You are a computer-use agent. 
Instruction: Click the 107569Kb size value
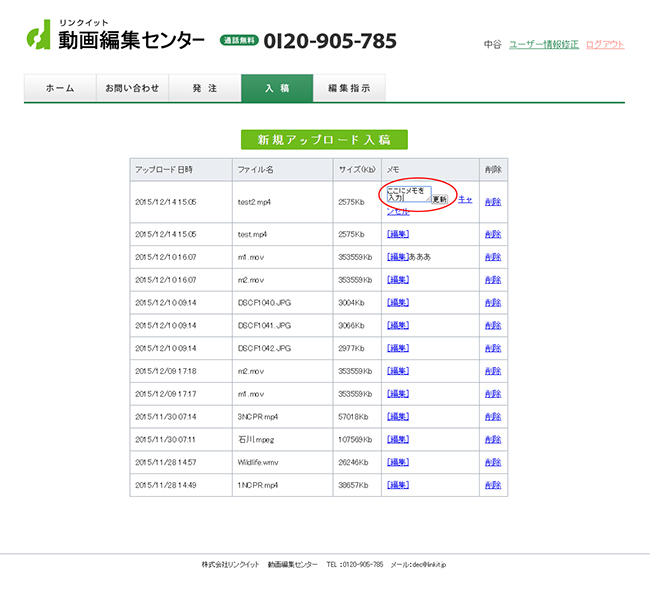click(x=355, y=439)
